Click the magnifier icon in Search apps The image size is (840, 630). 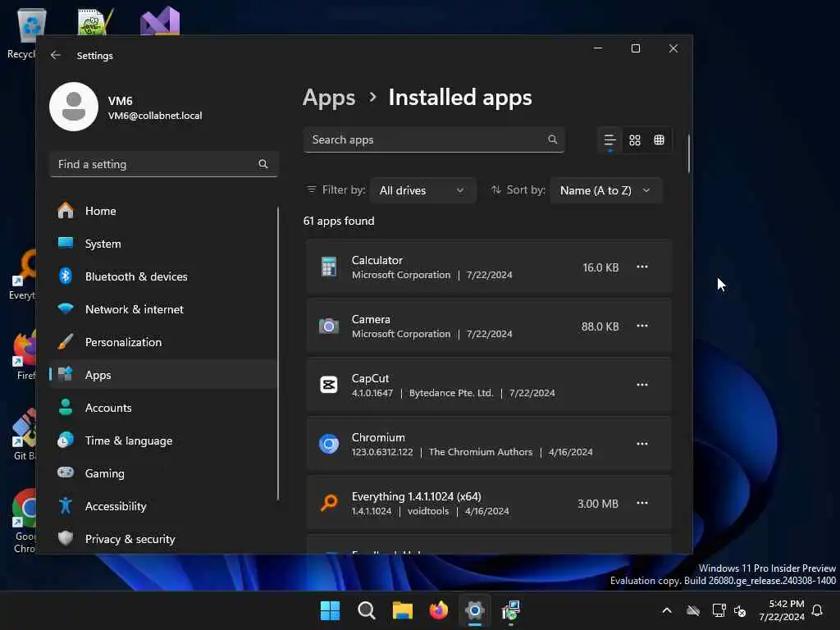click(552, 139)
